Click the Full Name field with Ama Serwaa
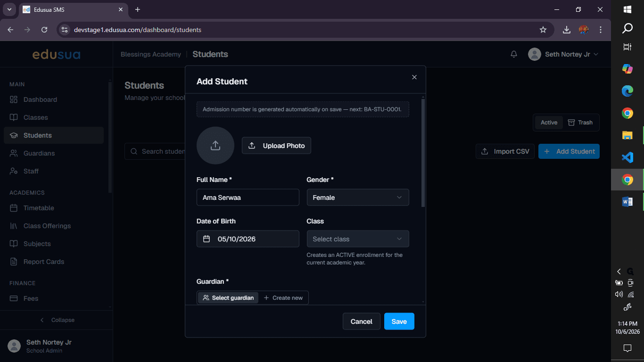This screenshot has width=644, height=362. (248, 197)
